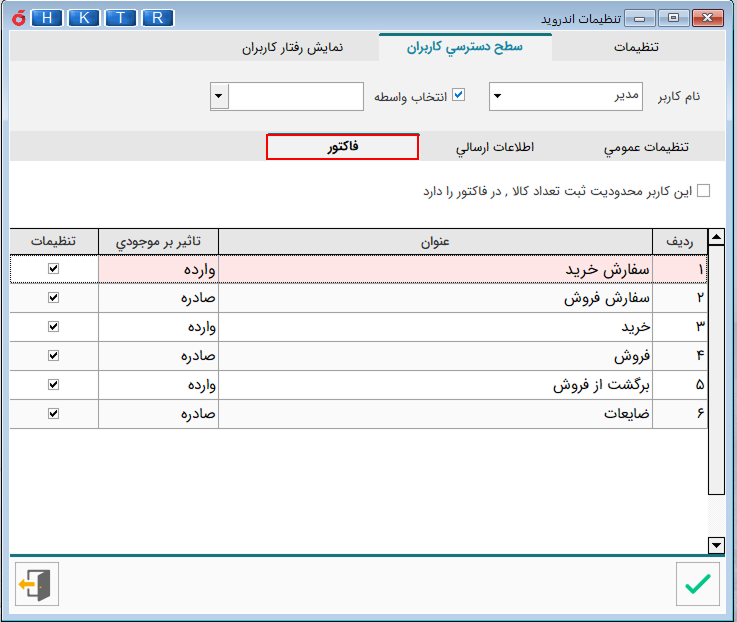This screenshot has height=622, width=737.
Task: Uncheck settings checkbox for ضایعات row
Action: click(54, 413)
